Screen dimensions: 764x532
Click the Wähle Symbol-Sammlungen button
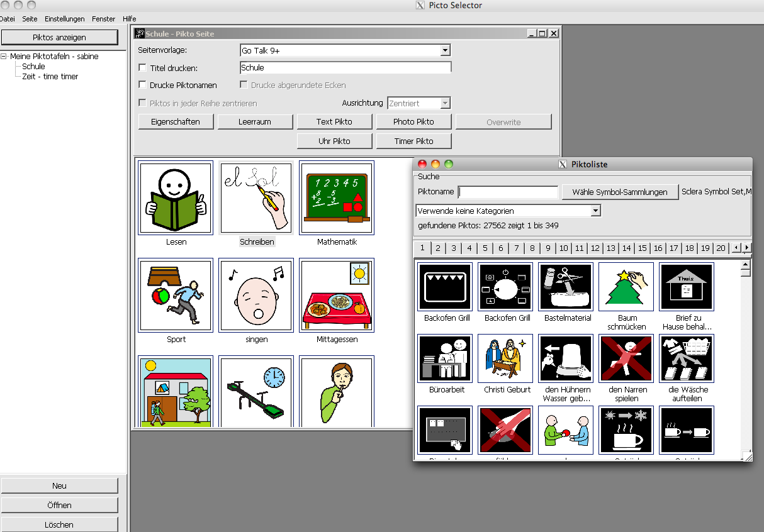tap(619, 192)
